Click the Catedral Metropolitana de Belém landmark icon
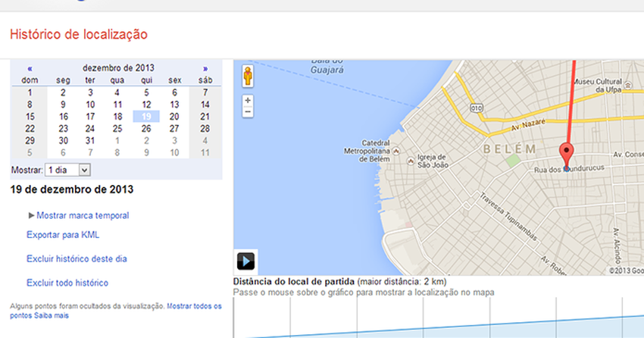The image size is (644, 338). tap(396, 151)
